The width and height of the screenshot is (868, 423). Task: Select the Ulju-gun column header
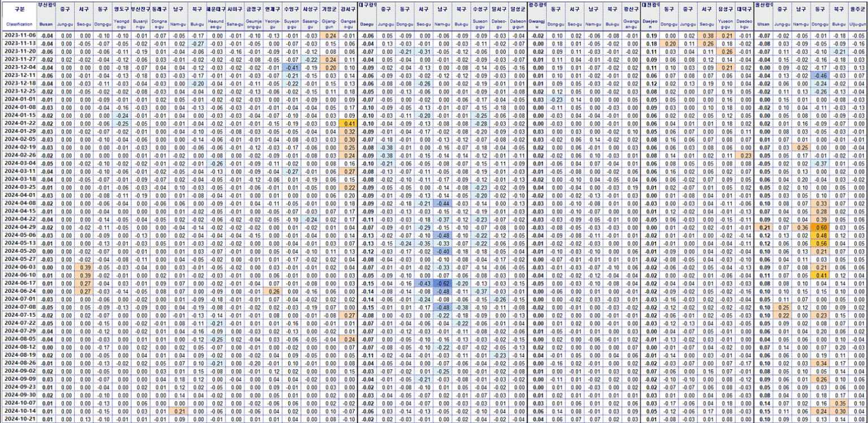(858, 25)
